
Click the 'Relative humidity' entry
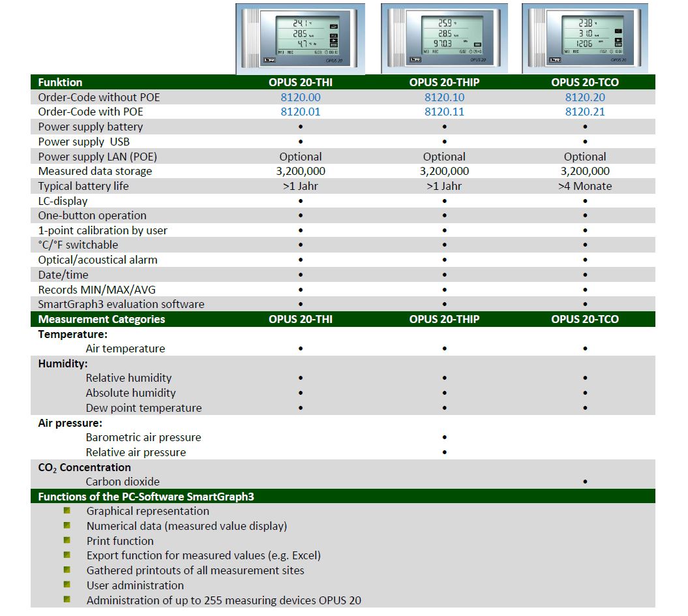click(128, 378)
